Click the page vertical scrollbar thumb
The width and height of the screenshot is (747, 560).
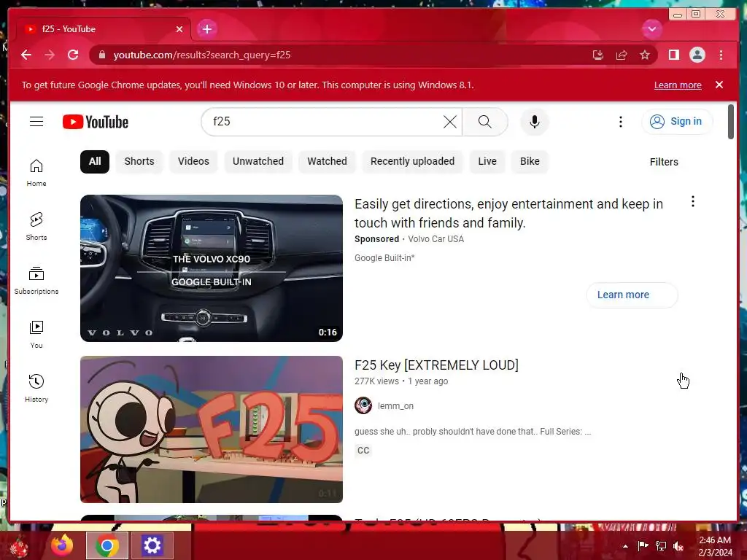point(731,122)
